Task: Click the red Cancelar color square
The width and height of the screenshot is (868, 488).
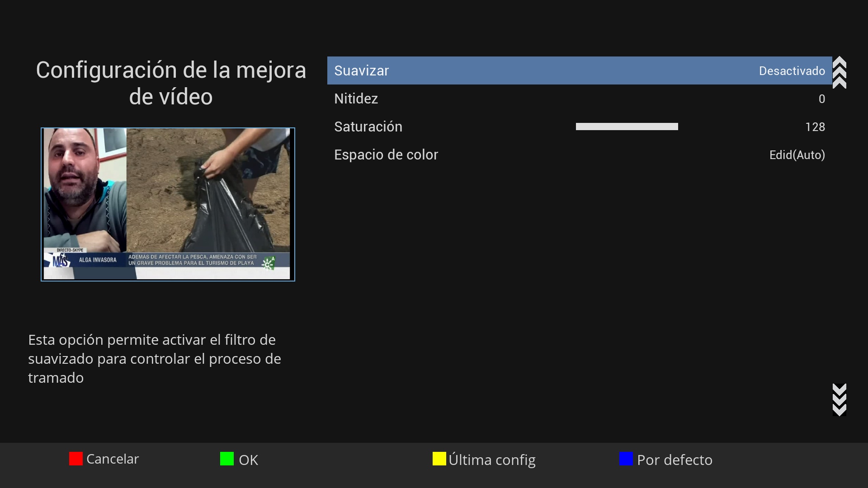Action: tap(75, 459)
